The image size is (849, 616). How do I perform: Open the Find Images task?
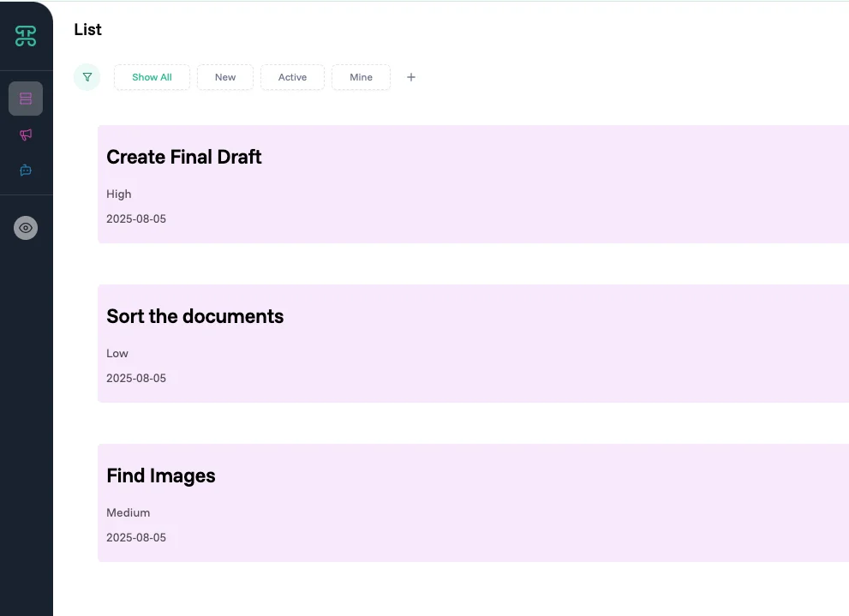161,475
